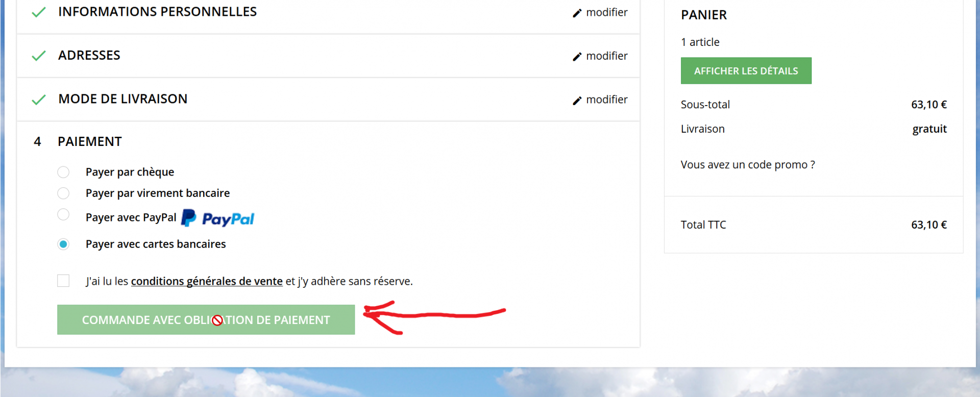Tick the conditions générales acceptance checkbox
The width and height of the screenshot is (980, 397).
[63, 281]
